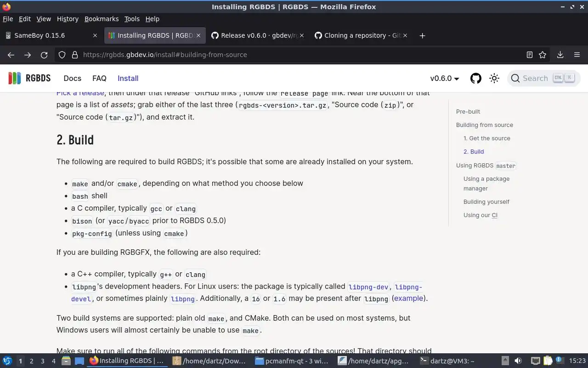588x368 pixels.
Task: Open the desktop start menu icon in taskbar
Action: [x=7, y=361]
